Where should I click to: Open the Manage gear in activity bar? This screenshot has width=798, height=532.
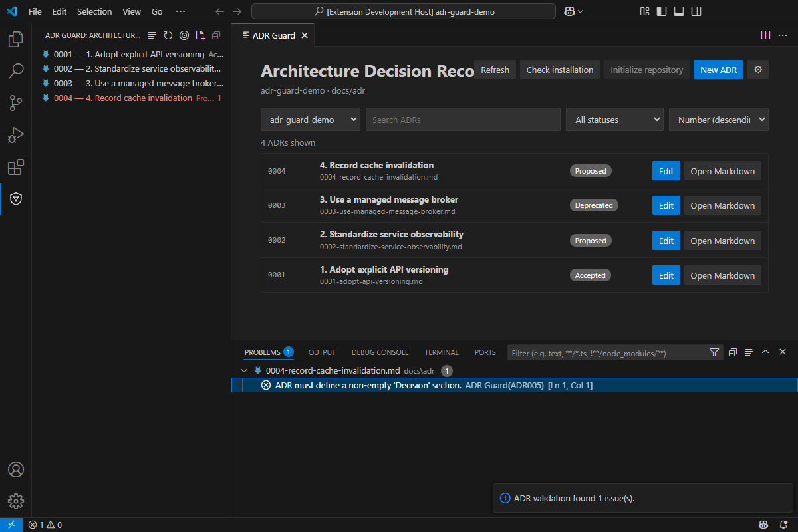click(16, 501)
